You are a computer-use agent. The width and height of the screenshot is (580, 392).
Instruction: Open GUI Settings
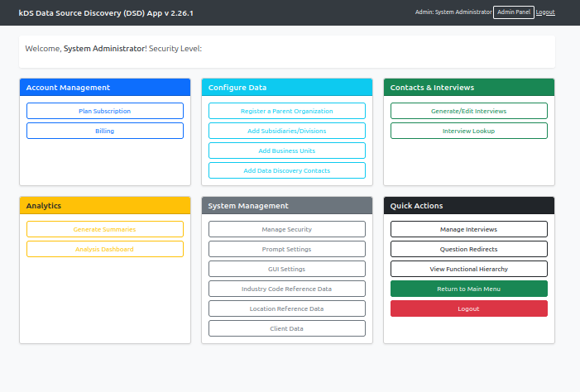pyautogui.click(x=286, y=269)
